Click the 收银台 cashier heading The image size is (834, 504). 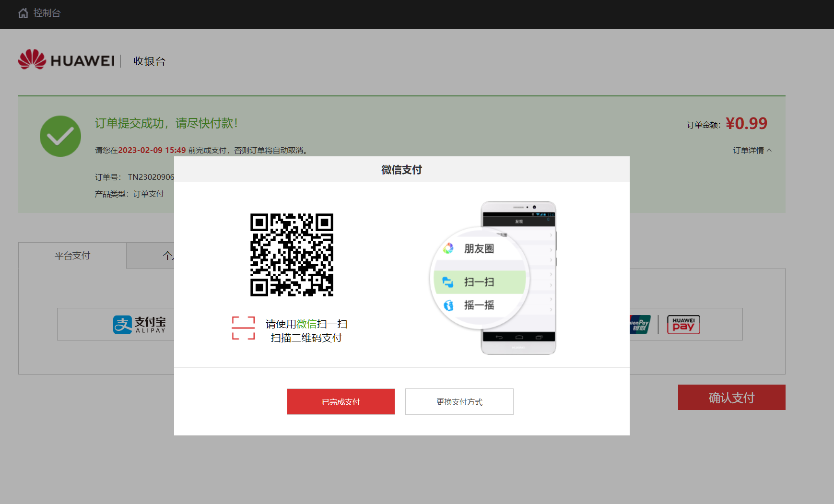(x=150, y=61)
